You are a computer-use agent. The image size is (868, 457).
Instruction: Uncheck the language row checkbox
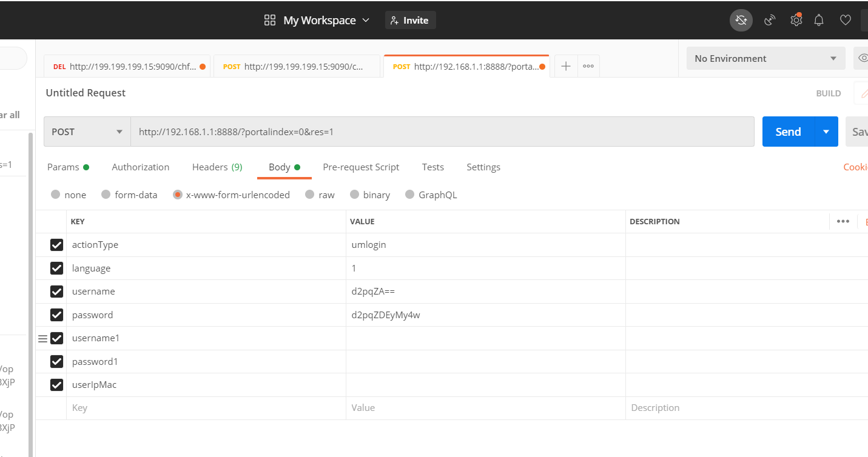[56, 268]
